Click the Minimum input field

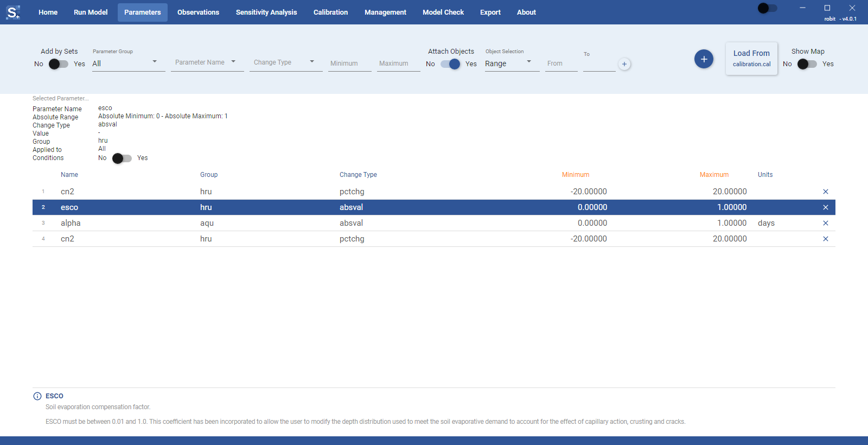coord(350,63)
